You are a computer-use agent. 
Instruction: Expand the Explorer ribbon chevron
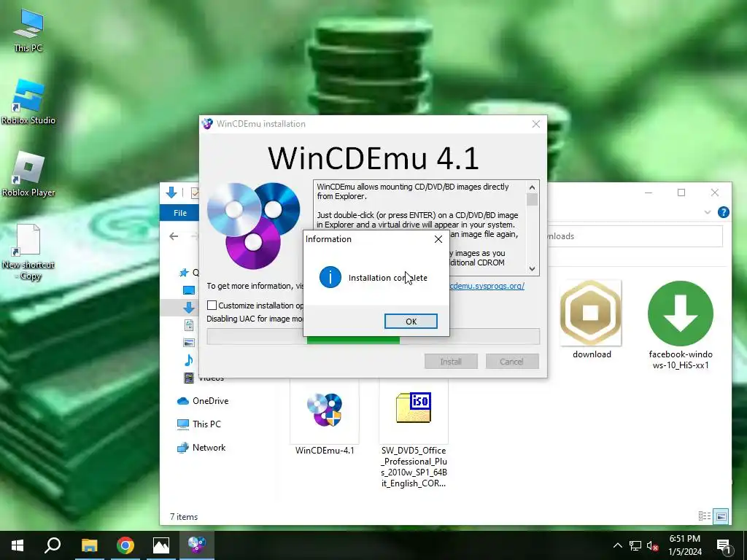708,212
